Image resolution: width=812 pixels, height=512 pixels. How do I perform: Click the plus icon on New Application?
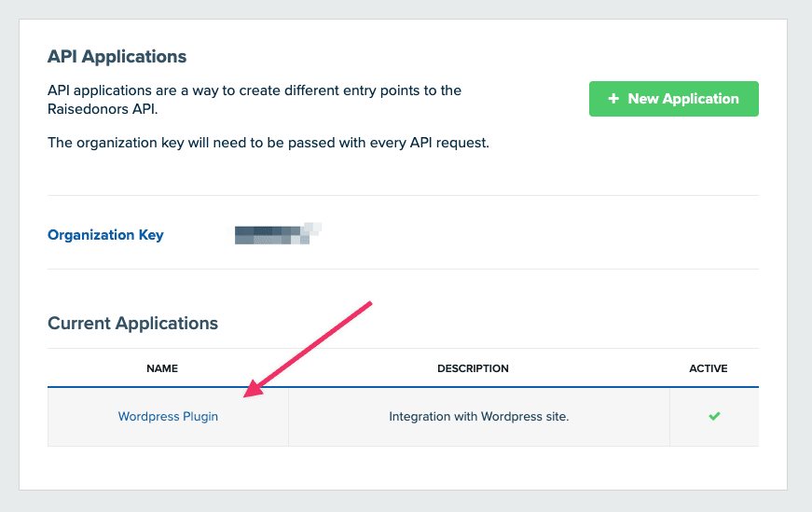pyautogui.click(x=613, y=99)
